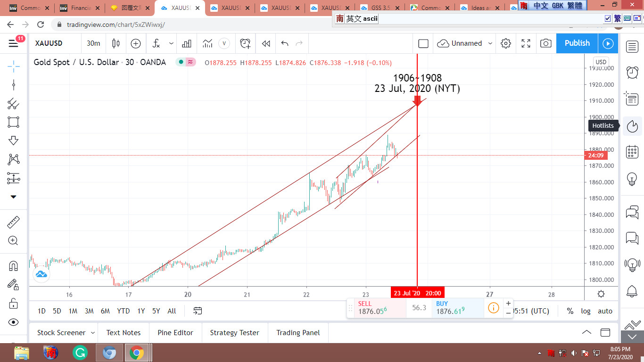Screen dimensions: 644x362
Task: Select the prediction and position tool
Action: (x=14, y=178)
